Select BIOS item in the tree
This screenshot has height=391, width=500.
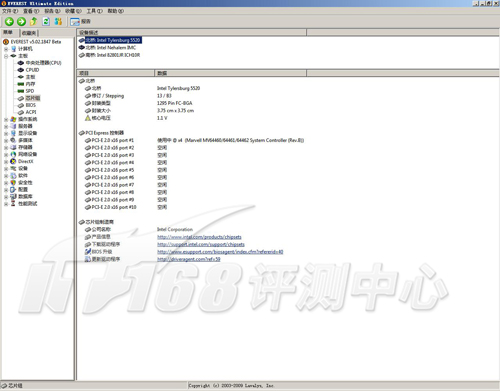[30, 105]
